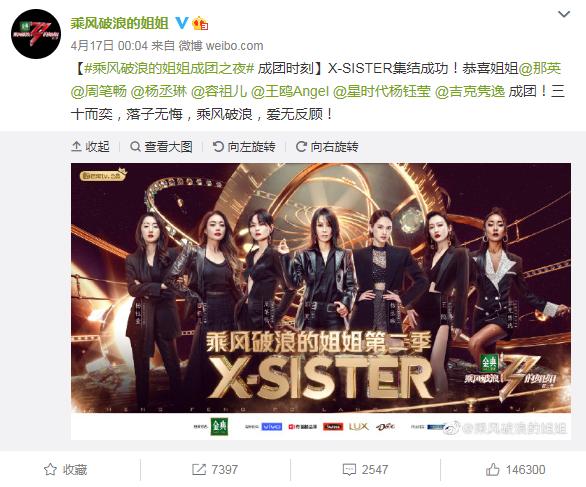The height and width of the screenshot is (487, 586).
Task: Open the comments bubble icon 2547
Action: tap(366, 470)
